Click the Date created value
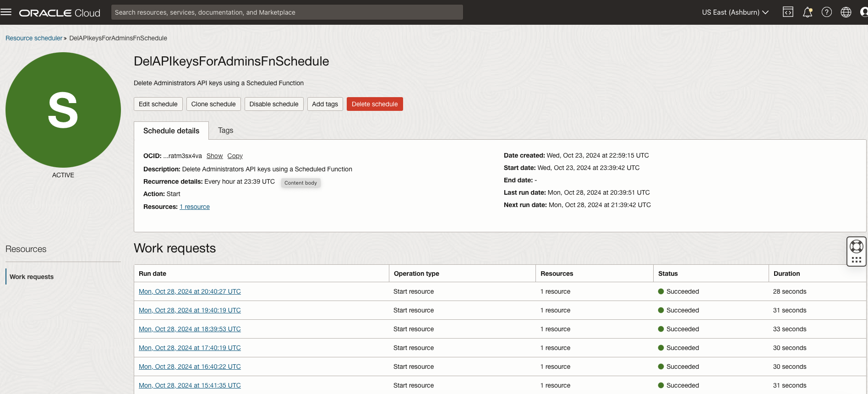Viewport: 868px width, 394px height. tap(598, 155)
